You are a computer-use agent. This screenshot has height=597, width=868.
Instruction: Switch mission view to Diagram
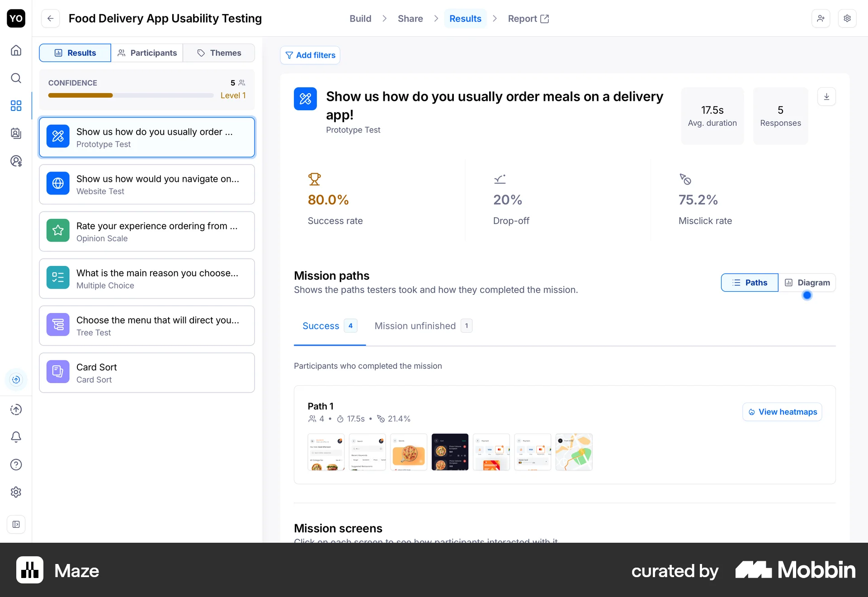tap(807, 283)
